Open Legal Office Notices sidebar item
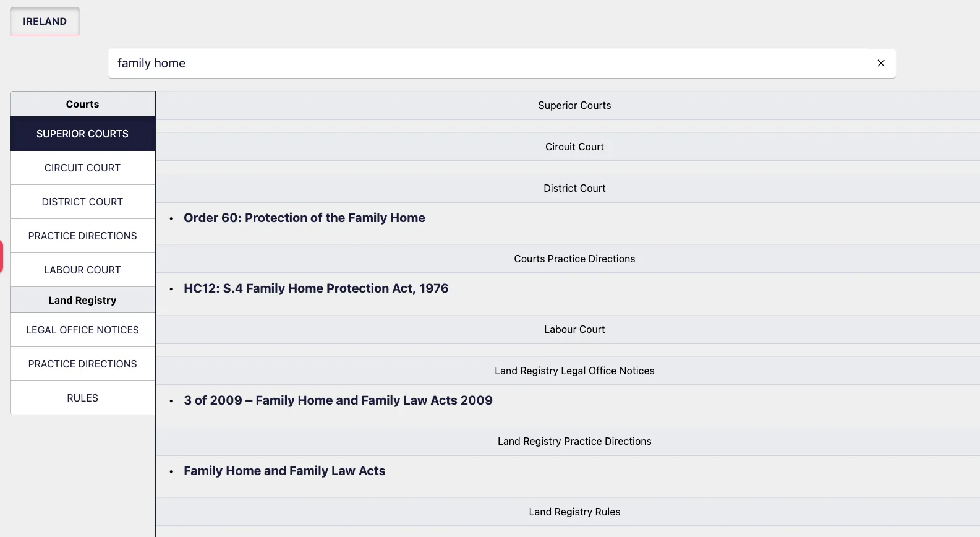Screen dimensions: 980x537 [x=82, y=330]
